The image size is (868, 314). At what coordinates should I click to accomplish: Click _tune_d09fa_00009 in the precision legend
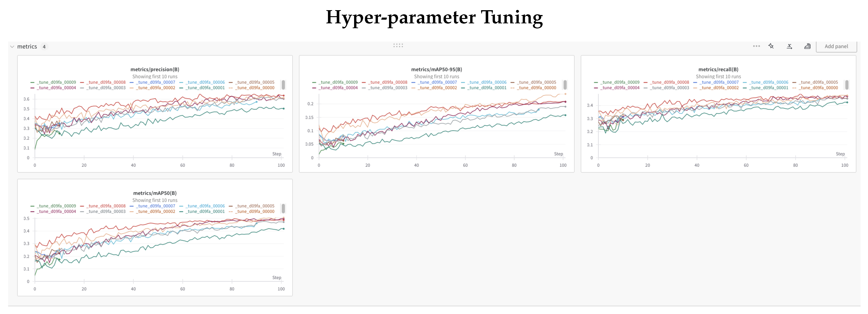(57, 82)
